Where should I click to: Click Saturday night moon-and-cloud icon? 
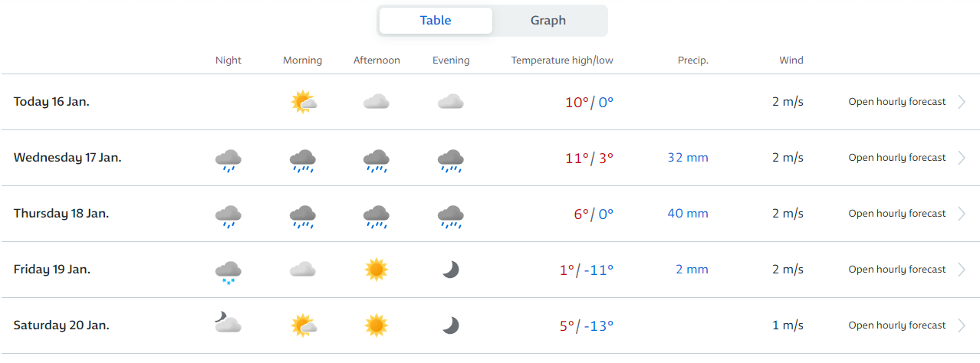(229, 323)
